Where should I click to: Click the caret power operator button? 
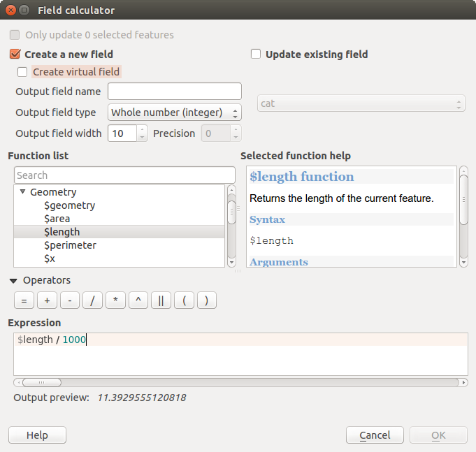(138, 300)
